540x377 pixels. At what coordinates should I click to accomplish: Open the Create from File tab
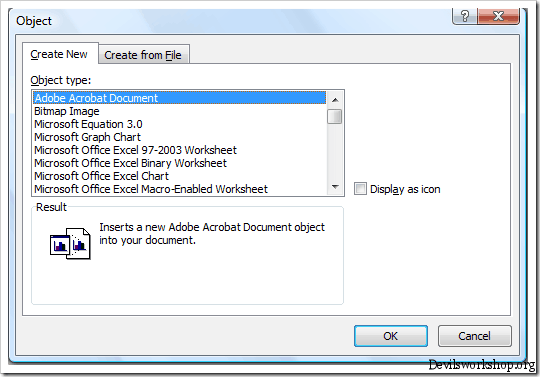143,55
